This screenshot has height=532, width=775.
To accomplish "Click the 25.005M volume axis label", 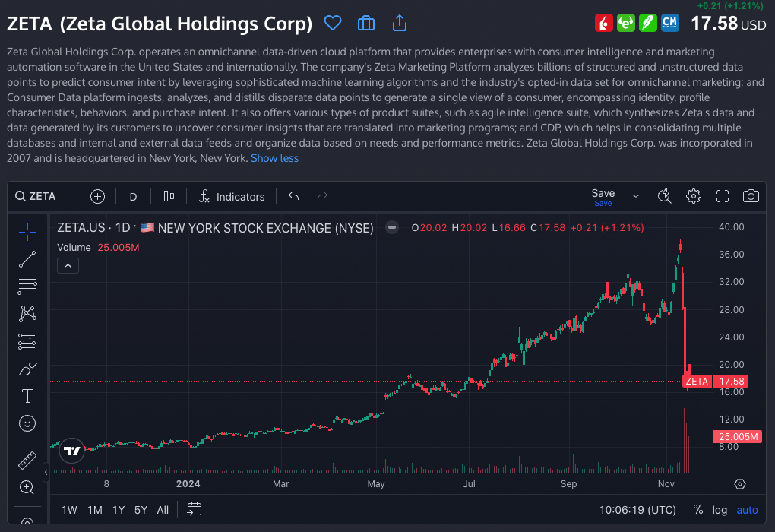I will click(738, 436).
